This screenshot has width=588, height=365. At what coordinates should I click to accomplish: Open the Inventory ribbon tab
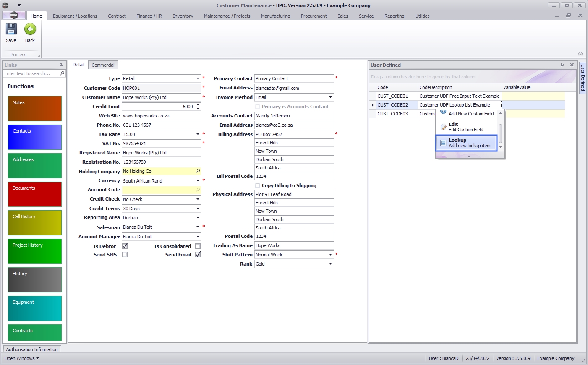[183, 16]
